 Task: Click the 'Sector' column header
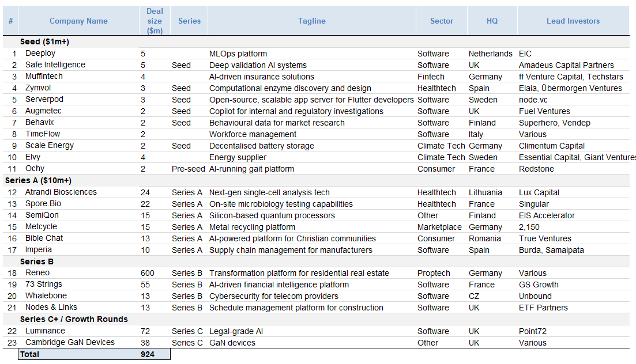coord(441,21)
